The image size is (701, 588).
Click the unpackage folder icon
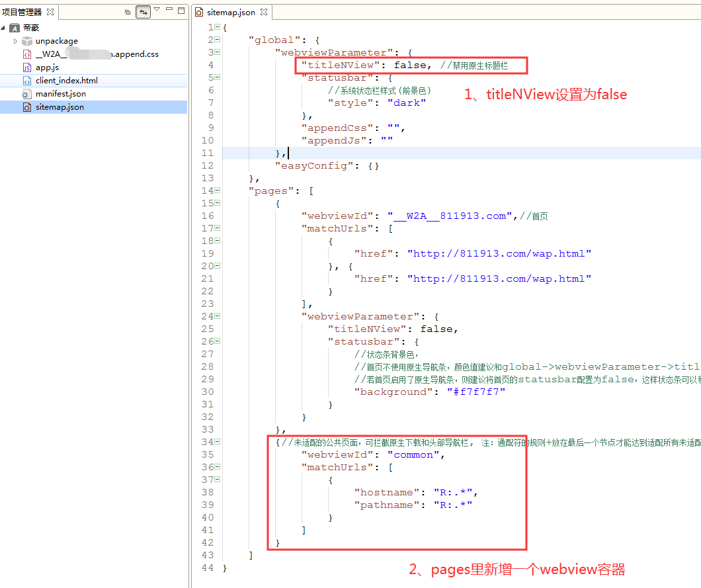tap(27, 41)
